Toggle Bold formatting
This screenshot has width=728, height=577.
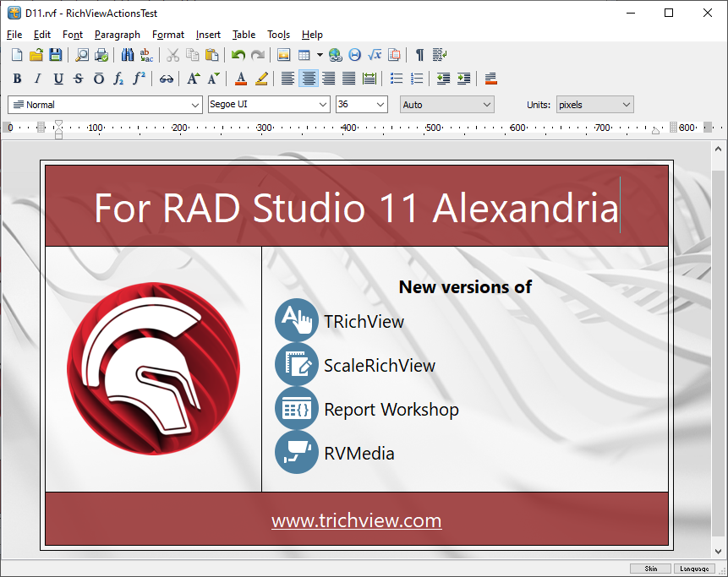[x=17, y=79]
